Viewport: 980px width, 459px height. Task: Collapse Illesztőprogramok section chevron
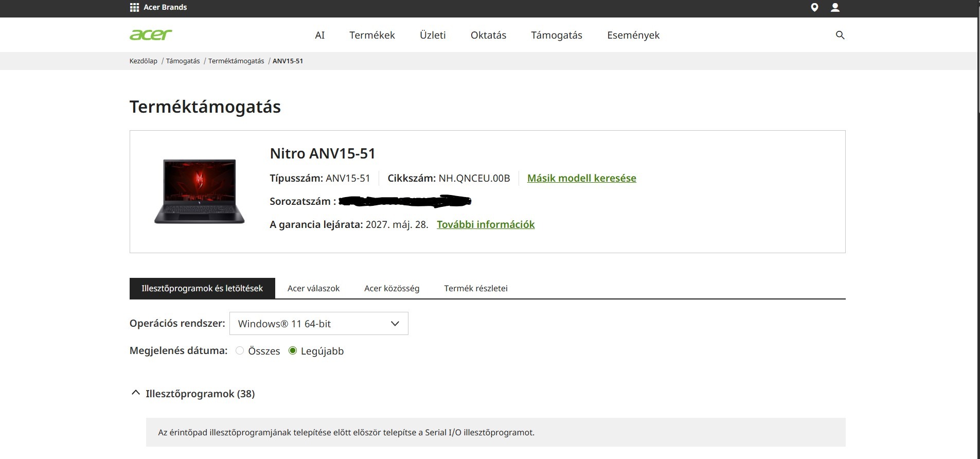click(x=136, y=393)
